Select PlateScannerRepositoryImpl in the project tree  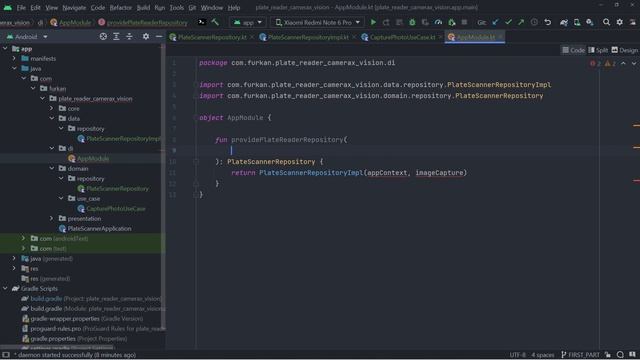point(122,139)
